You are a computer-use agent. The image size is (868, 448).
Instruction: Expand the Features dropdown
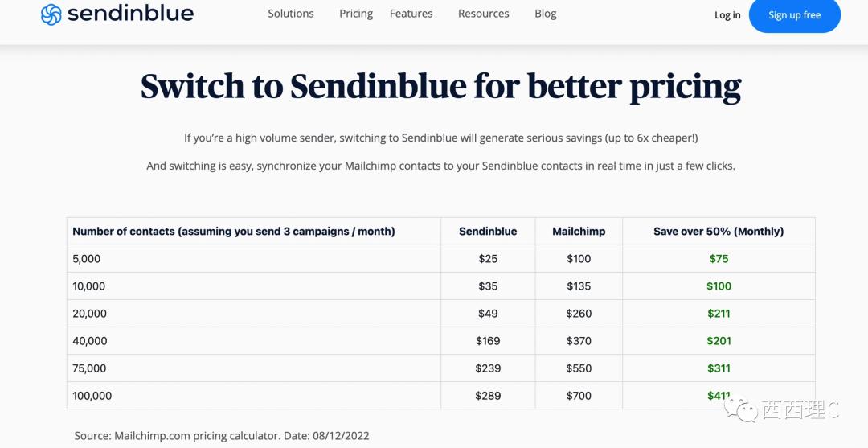(411, 14)
